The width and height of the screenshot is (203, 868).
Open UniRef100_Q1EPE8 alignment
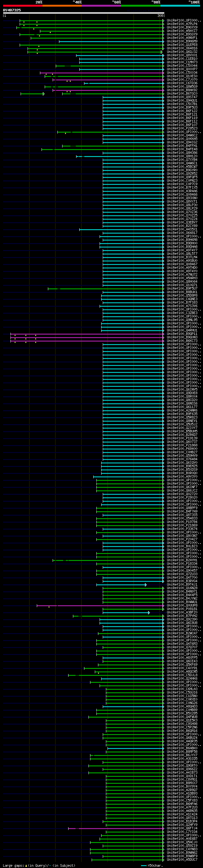click(x=182, y=45)
